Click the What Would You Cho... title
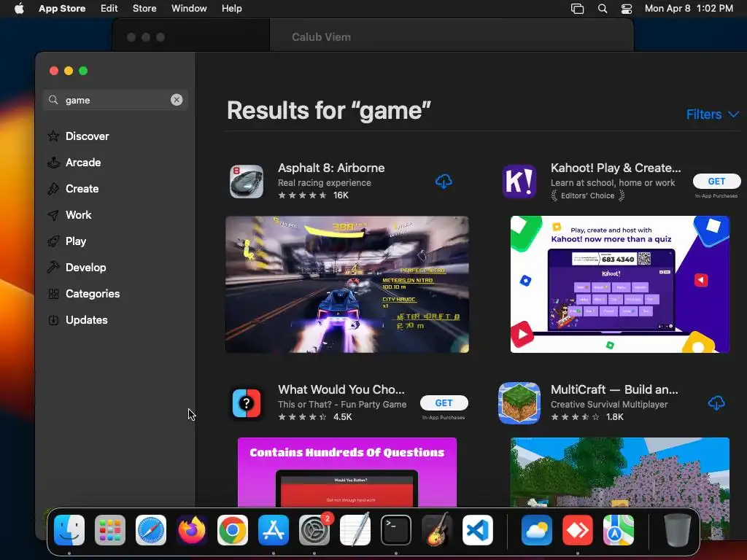This screenshot has width=747, height=560. [x=341, y=389]
